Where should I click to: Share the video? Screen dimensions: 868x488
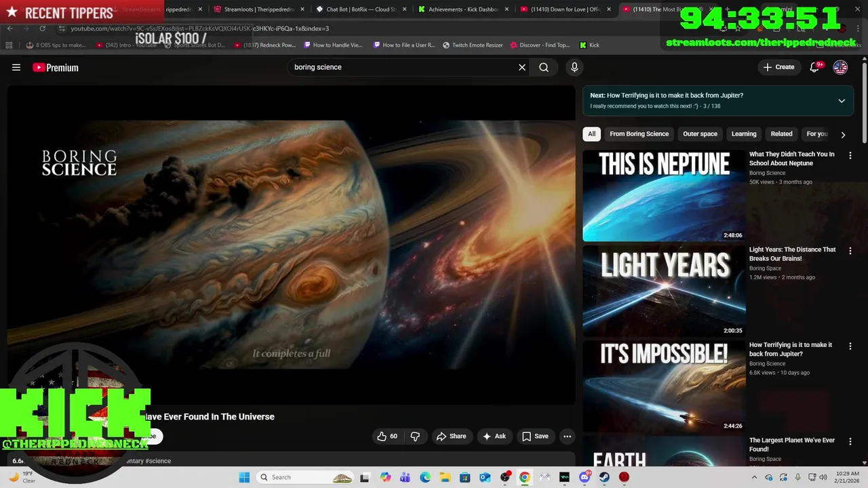coord(452,436)
